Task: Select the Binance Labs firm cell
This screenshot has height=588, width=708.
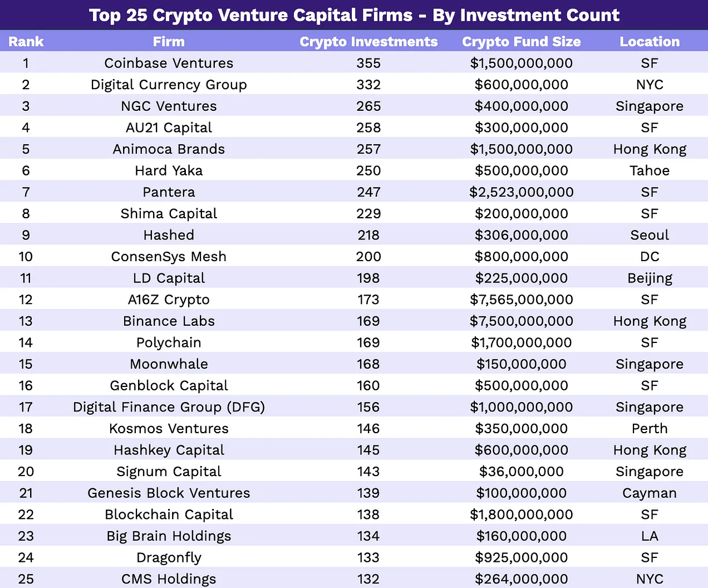Action: (169, 321)
